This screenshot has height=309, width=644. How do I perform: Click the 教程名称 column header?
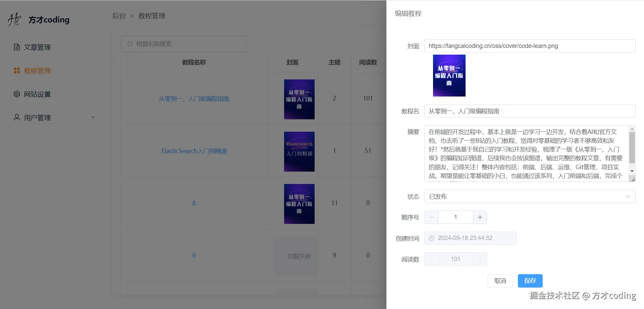(x=194, y=62)
